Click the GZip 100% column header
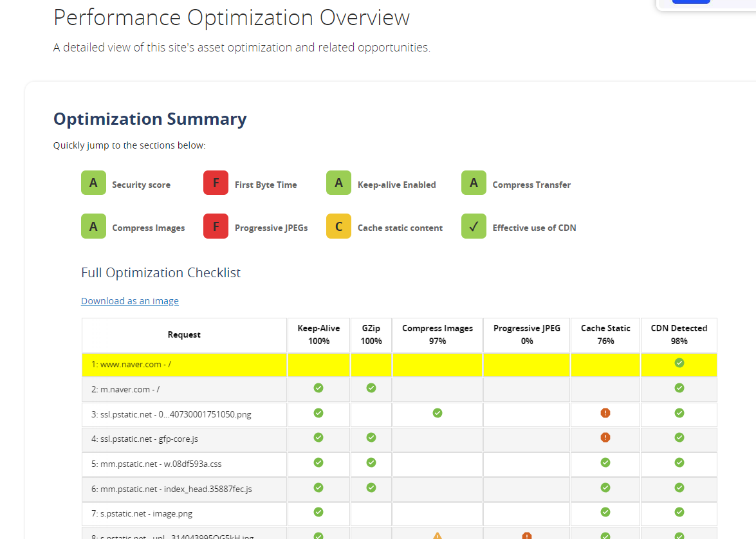Image resolution: width=756 pixels, height=539 pixels. 371,335
